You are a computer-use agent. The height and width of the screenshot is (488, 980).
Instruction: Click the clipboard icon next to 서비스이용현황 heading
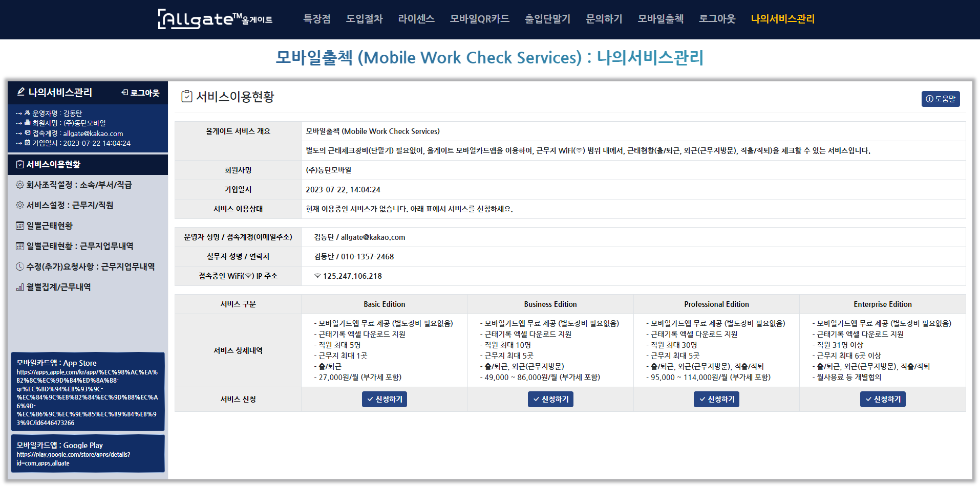click(187, 96)
